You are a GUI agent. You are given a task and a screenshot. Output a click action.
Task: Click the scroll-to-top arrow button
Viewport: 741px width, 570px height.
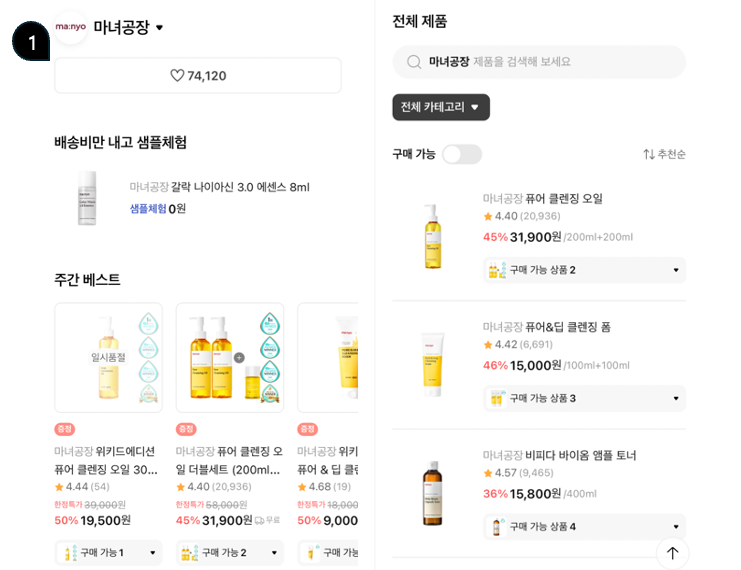pyautogui.click(x=672, y=553)
